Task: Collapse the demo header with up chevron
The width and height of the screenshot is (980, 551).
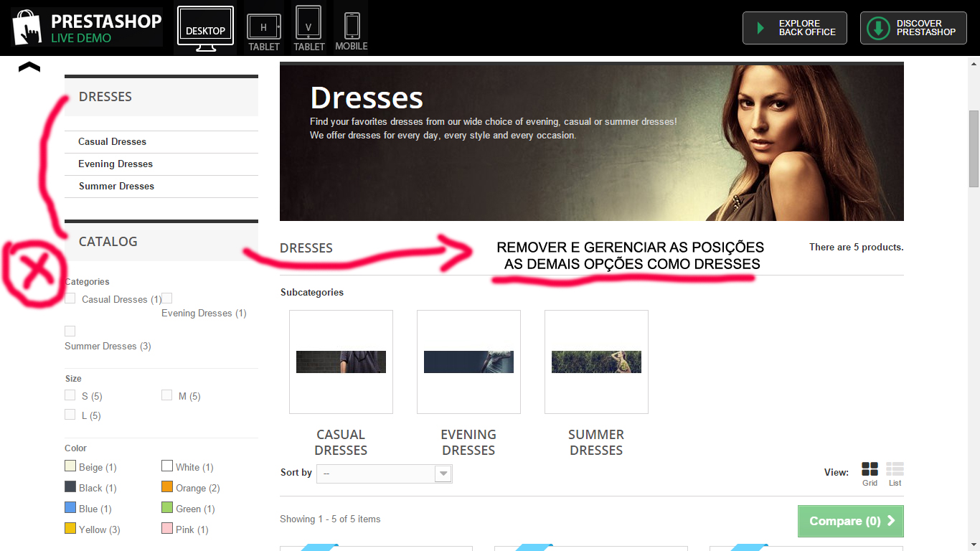Action: [29, 67]
